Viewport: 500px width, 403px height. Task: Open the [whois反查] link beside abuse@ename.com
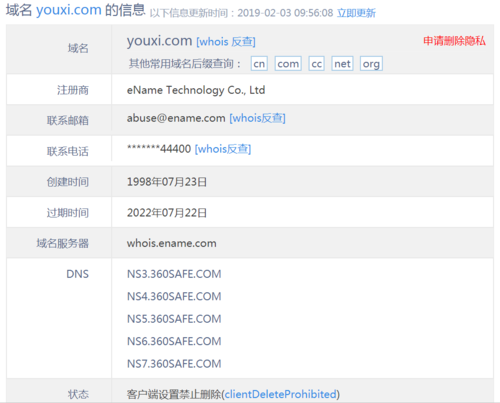point(257,118)
